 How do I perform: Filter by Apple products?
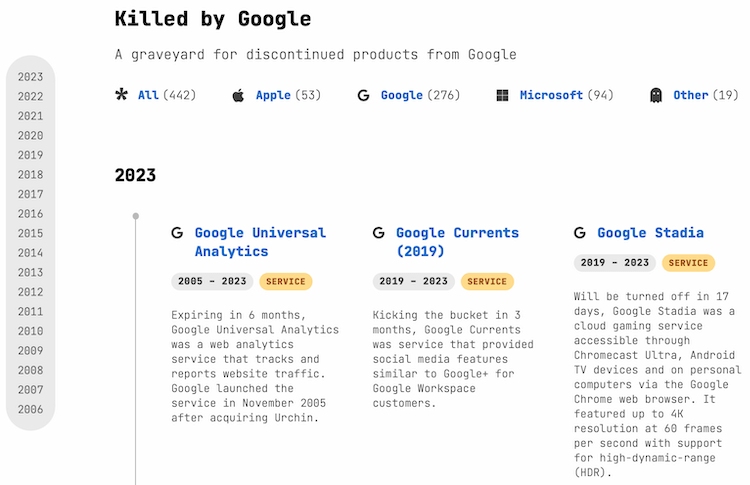point(273,95)
